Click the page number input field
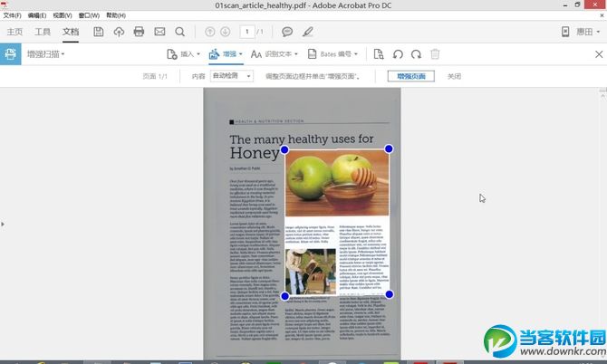 point(247,32)
